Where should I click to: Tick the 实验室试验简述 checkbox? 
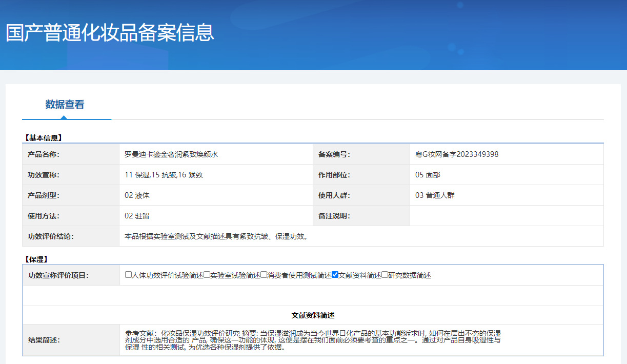pyautogui.click(x=207, y=275)
